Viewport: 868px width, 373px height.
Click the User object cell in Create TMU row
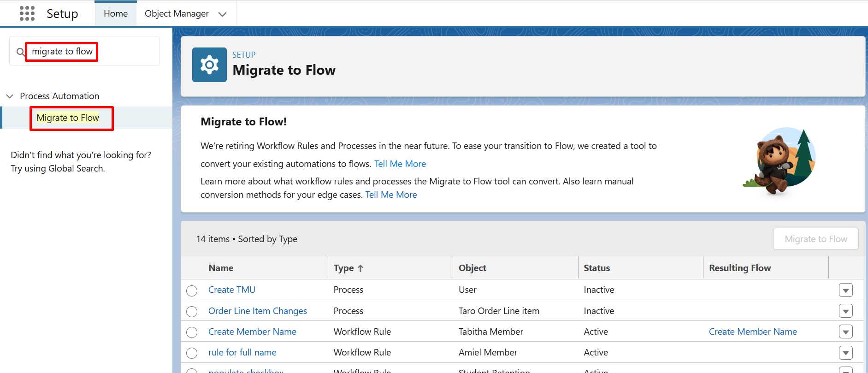467,290
